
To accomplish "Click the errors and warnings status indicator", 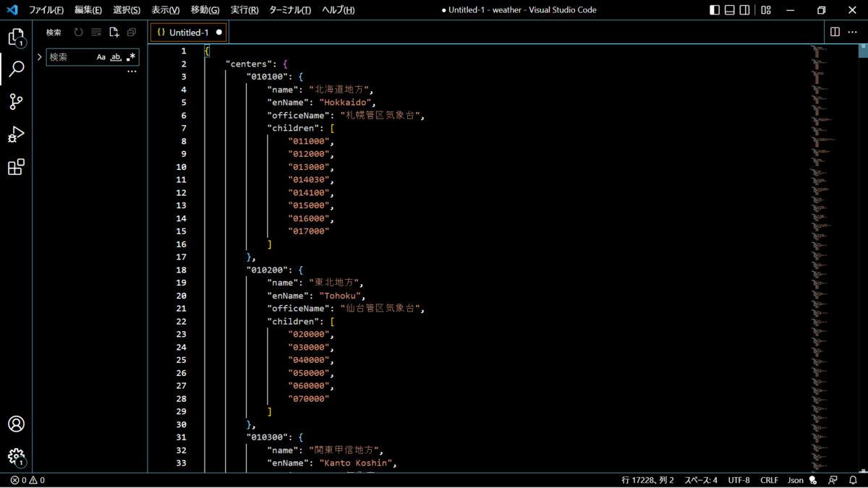I will pos(28,480).
